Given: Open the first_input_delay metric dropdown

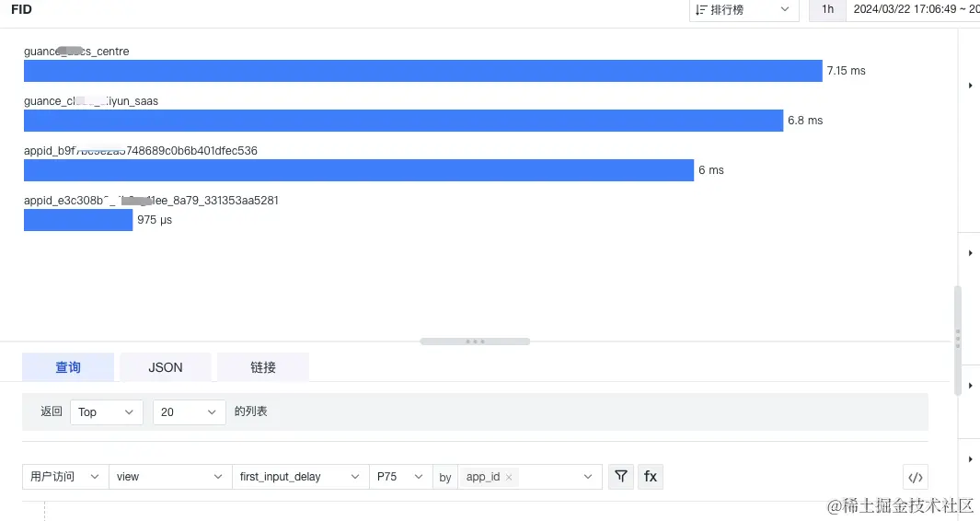Looking at the screenshot, I should pyautogui.click(x=300, y=477).
